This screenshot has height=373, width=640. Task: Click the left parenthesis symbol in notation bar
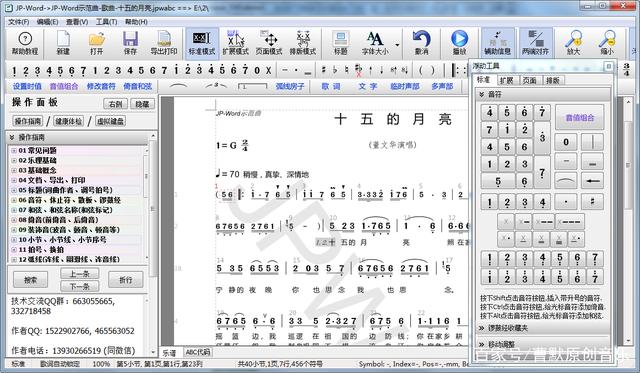click(420, 71)
